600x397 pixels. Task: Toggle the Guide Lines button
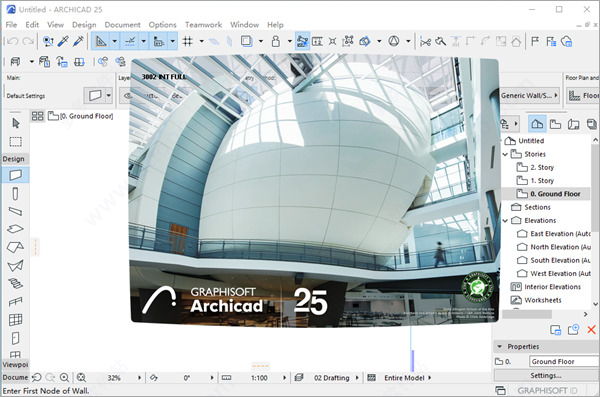(101, 41)
